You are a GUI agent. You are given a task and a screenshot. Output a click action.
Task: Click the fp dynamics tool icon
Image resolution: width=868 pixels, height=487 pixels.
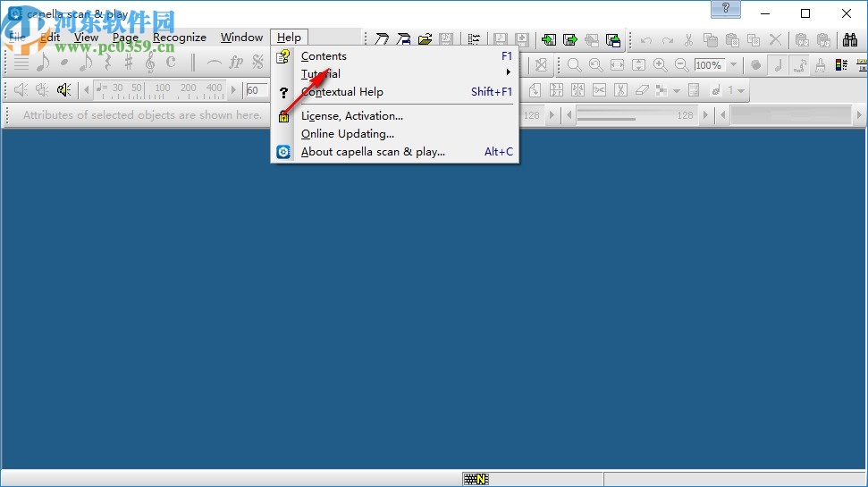tap(236, 62)
